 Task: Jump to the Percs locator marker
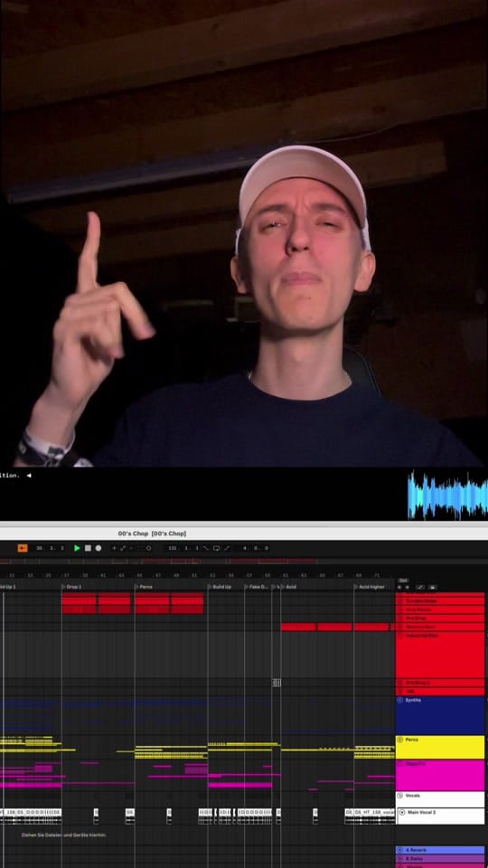[x=144, y=586]
